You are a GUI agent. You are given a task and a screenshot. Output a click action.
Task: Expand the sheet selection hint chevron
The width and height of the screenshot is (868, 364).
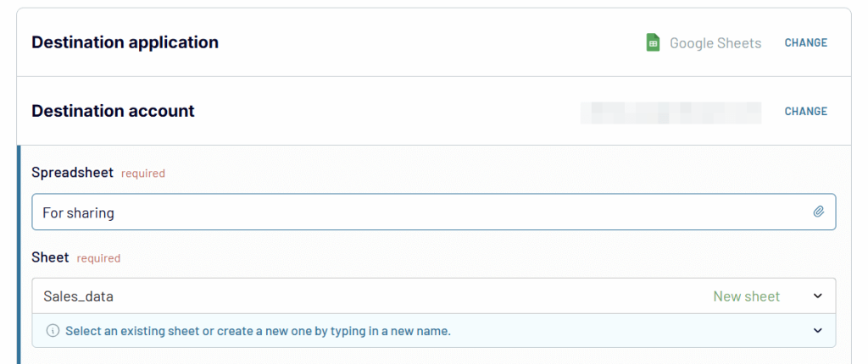click(x=818, y=331)
